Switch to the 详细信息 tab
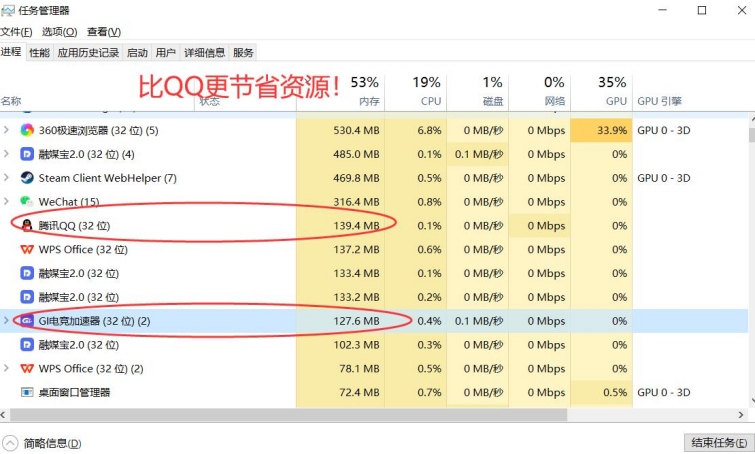The image size is (755, 454). coord(205,52)
